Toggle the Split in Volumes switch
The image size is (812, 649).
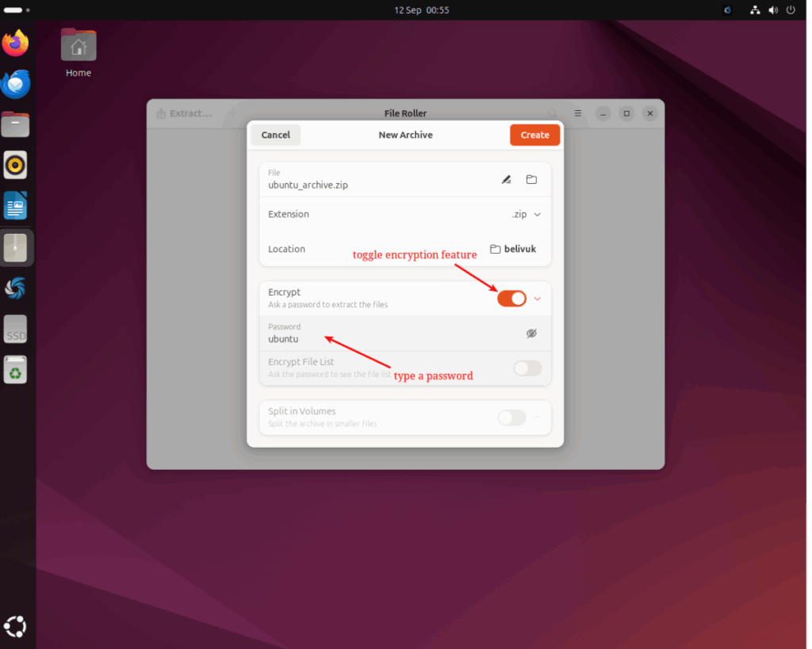pyautogui.click(x=511, y=418)
